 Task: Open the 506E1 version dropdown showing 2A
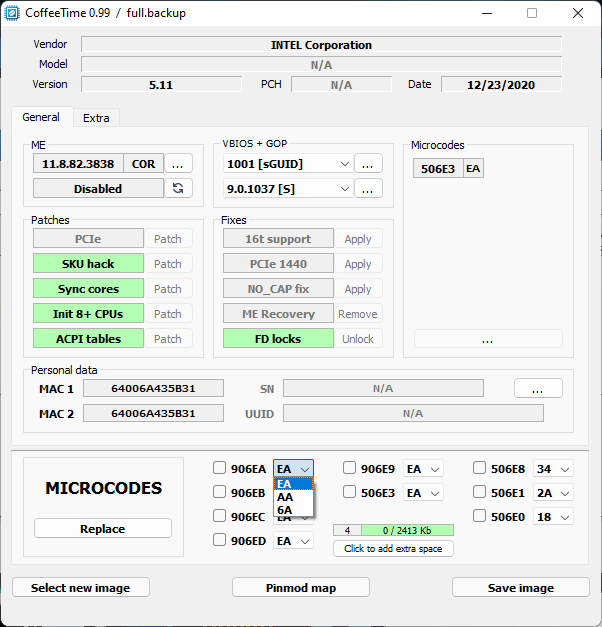(x=553, y=493)
